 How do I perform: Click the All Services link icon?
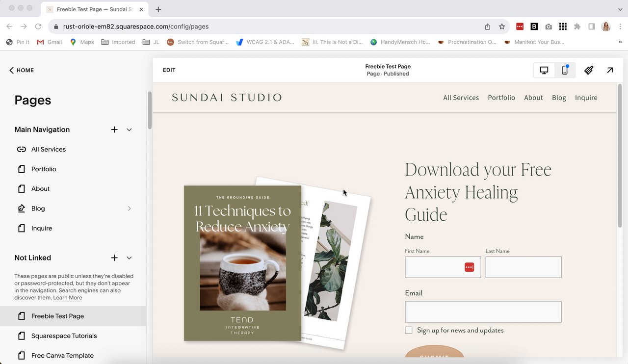(x=21, y=149)
